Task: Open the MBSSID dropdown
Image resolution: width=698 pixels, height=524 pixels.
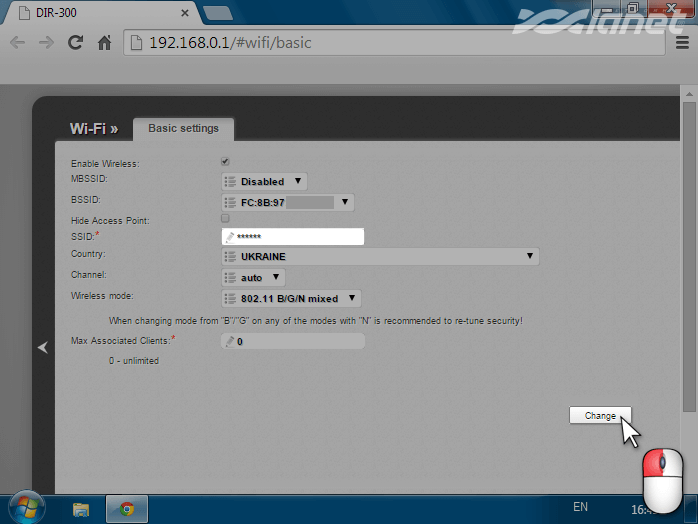Action: click(264, 182)
